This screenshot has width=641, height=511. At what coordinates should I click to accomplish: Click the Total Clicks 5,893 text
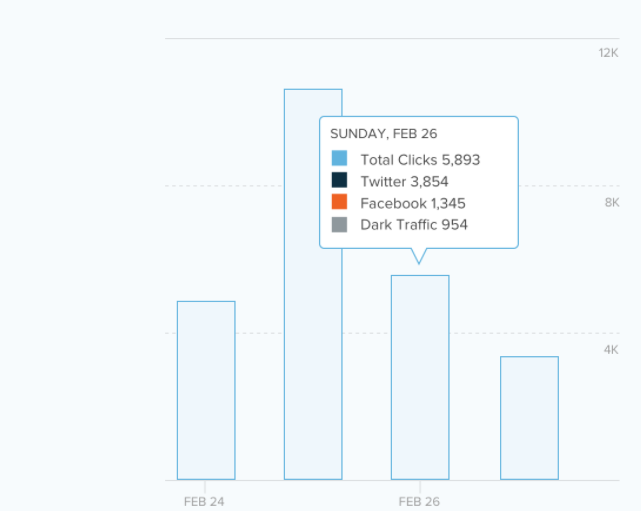point(420,160)
